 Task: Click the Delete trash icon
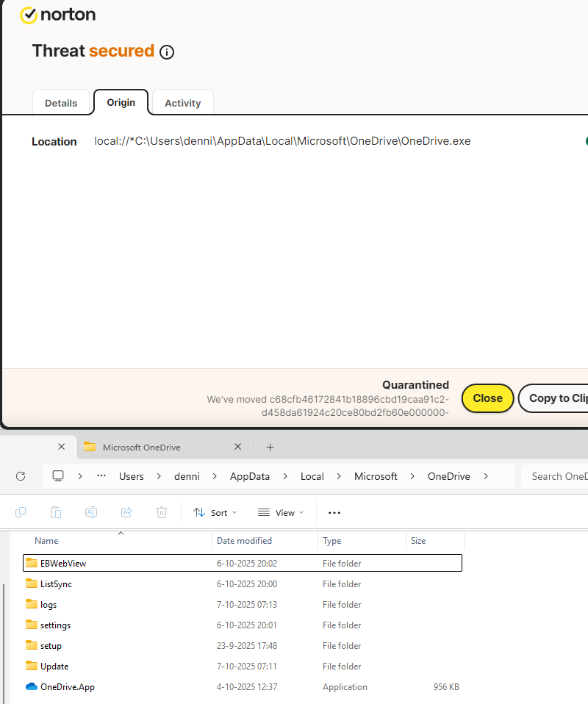click(162, 512)
